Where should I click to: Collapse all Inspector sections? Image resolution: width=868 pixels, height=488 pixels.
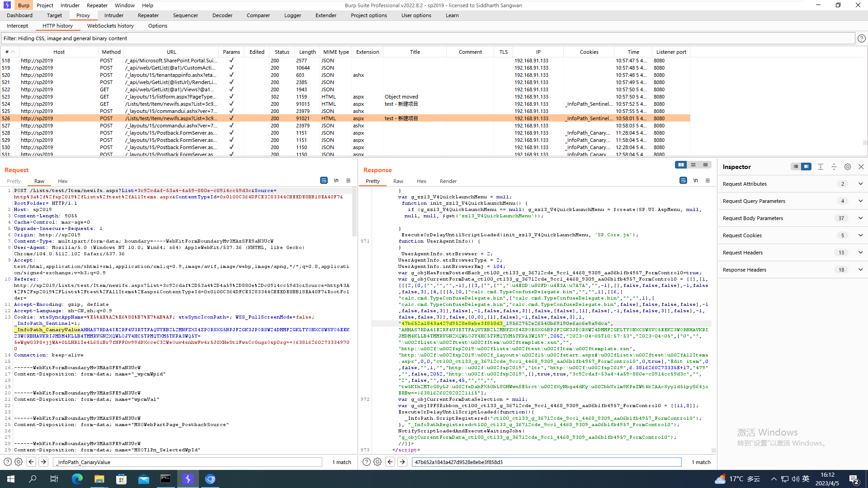[x=834, y=167]
